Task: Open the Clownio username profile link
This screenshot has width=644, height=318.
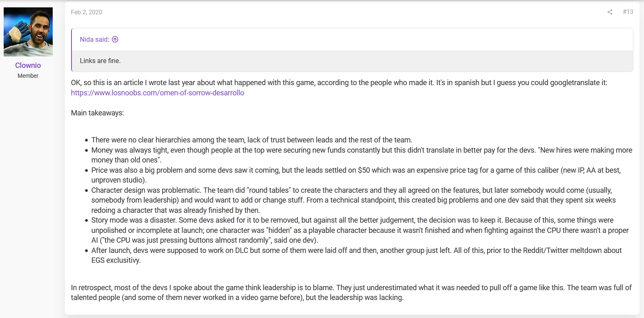Action: (28, 65)
